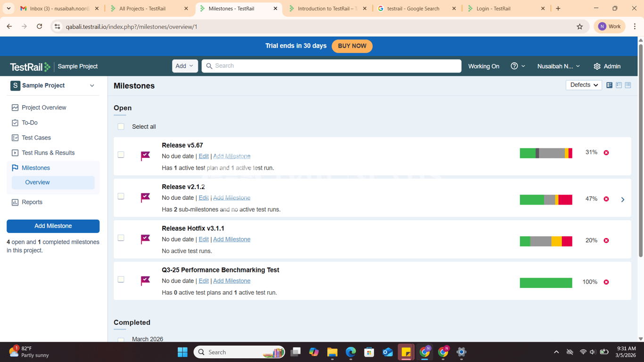This screenshot has height=362, width=644.
Task: Open the Defects dropdown
Action: coord(584,85)
